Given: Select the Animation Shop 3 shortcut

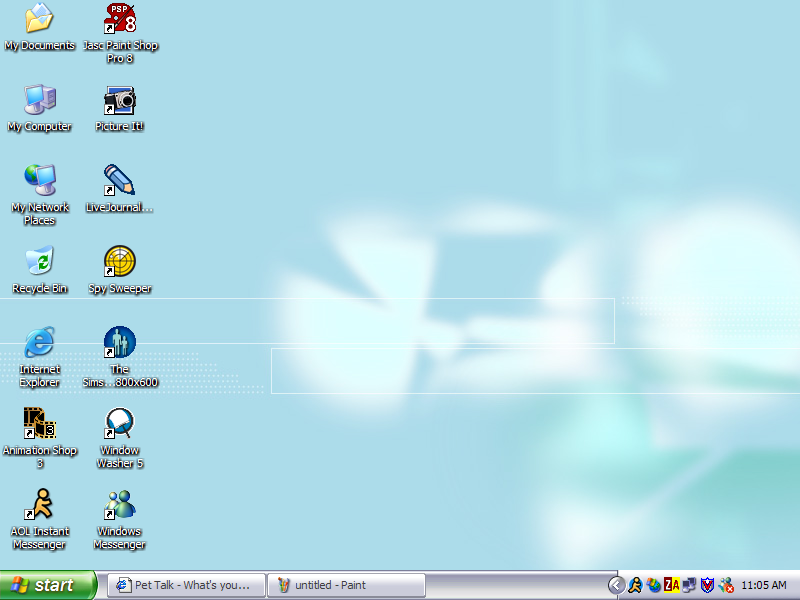Looking at the screenshot, I should (x=40, y=424).
